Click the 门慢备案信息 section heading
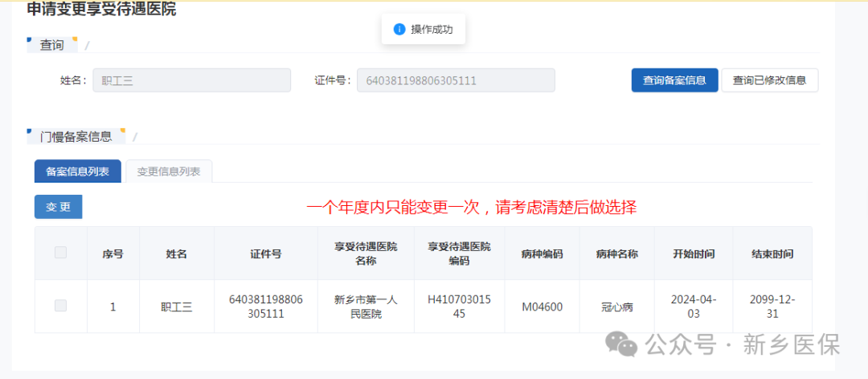Screen dimensions: 868x379 point(76,136)
